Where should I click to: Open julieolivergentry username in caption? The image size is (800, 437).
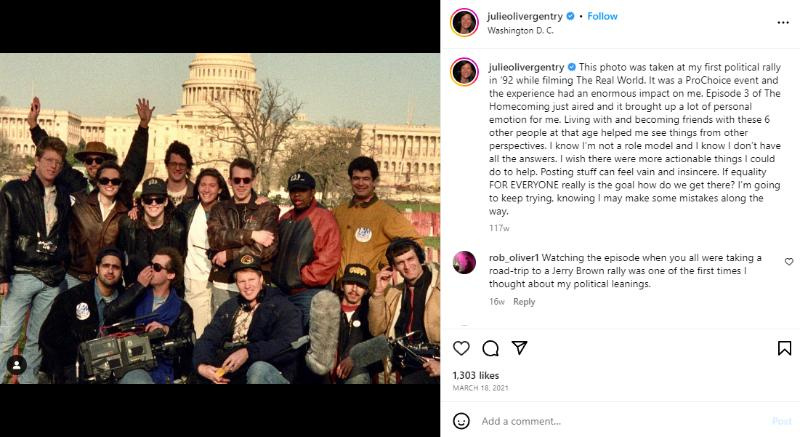point(527,67)
